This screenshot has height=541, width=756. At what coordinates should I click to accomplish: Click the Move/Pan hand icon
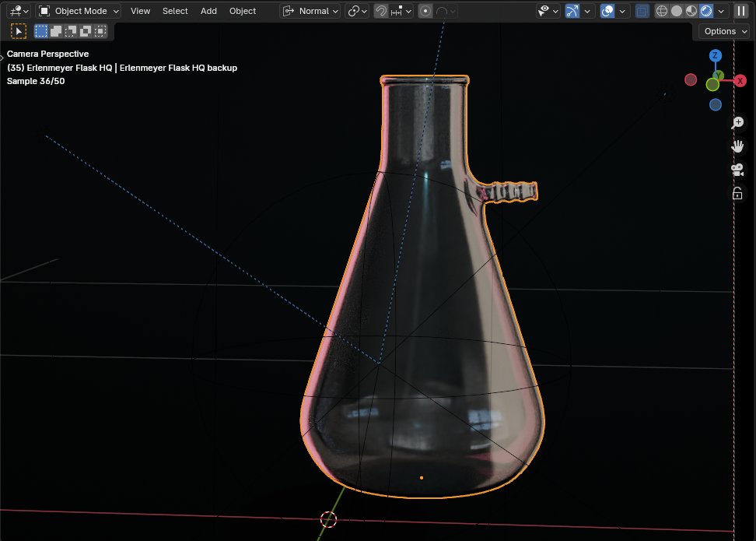click(737, 146)
